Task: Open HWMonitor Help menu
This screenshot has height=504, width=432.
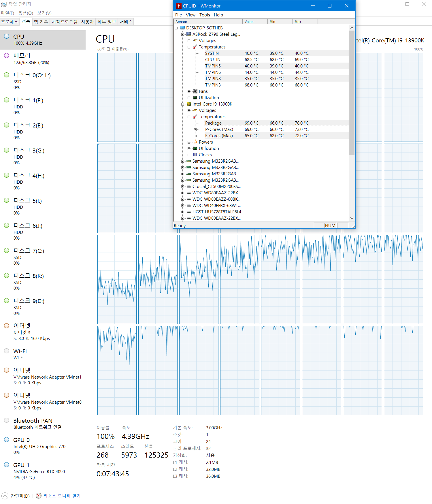Action: pyautogui.click(x=218, y=15)
